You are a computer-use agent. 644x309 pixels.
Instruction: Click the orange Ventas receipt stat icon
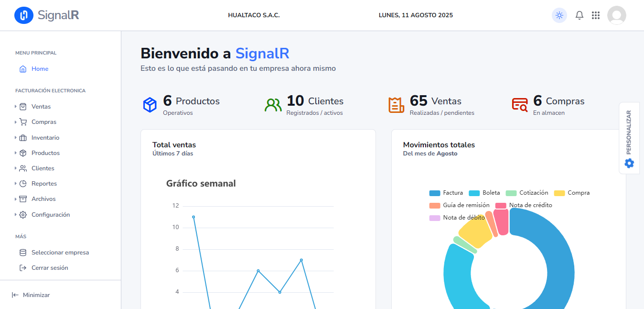click(397, 105)
